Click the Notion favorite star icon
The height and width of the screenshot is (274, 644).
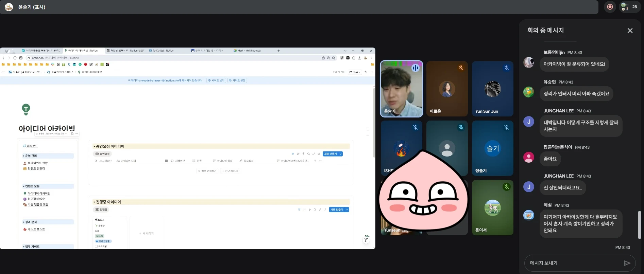click(x=366, y=72)
